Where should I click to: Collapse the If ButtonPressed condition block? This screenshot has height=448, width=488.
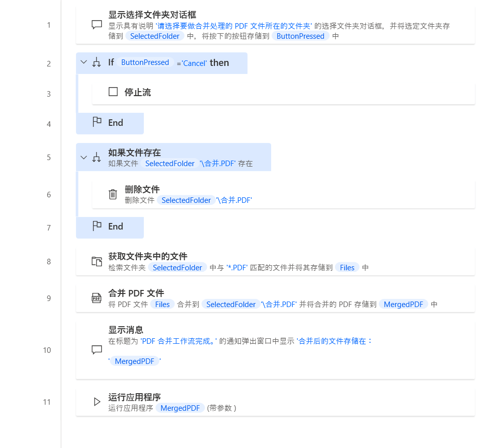pos(84,63)
